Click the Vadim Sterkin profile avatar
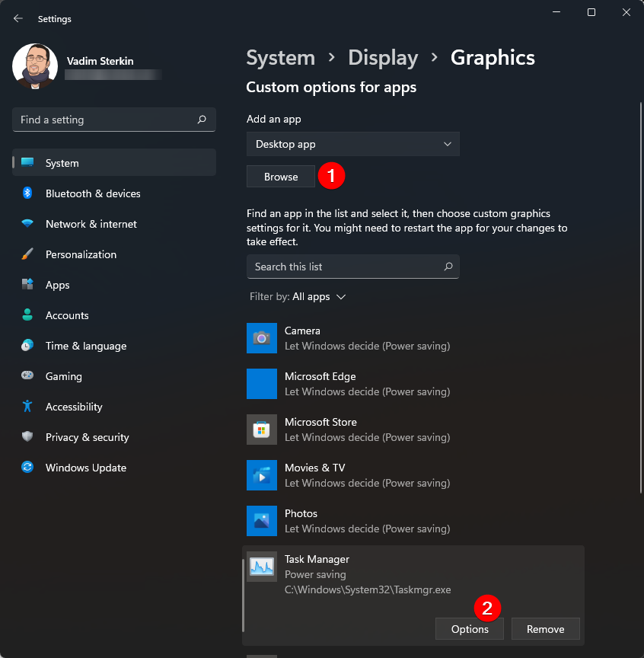The height and width of the screenshot is (658, 644). tap(35, 66)
